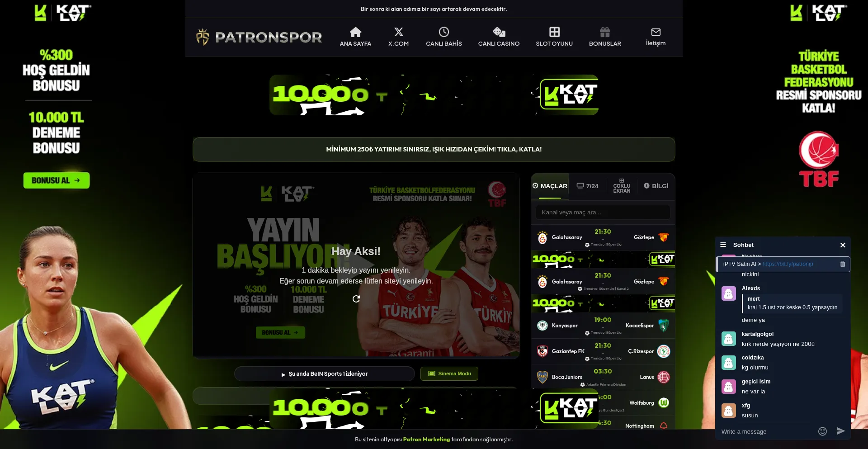Click the play button on video player
Image resolution: width=868 pixels, height=449 pixels.
point(356,266)
